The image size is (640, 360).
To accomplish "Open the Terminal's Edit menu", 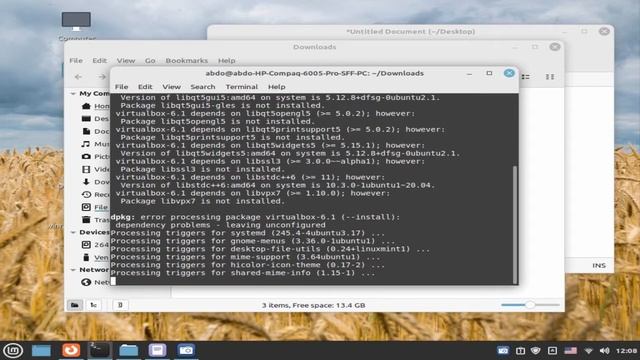I will pyautogui.click(x=145, y=87).
